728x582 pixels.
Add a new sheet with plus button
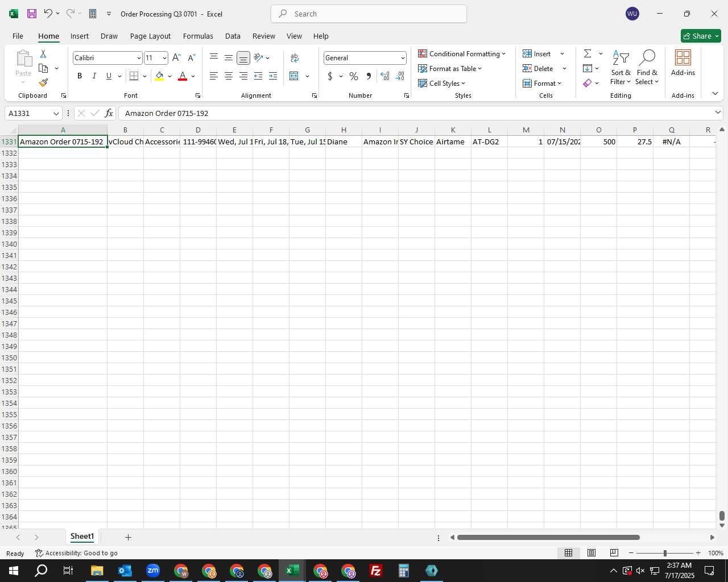[x=128, y=537]
